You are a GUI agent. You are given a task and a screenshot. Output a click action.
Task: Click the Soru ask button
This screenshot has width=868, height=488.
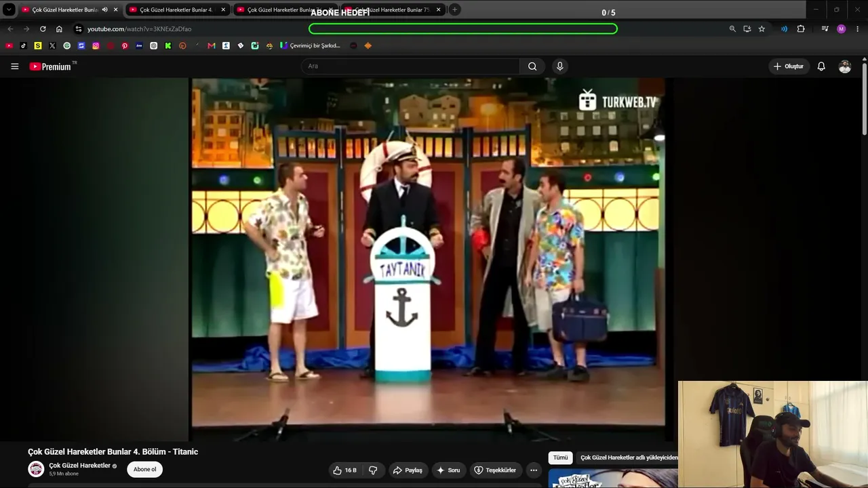click(x=448, y=470)
